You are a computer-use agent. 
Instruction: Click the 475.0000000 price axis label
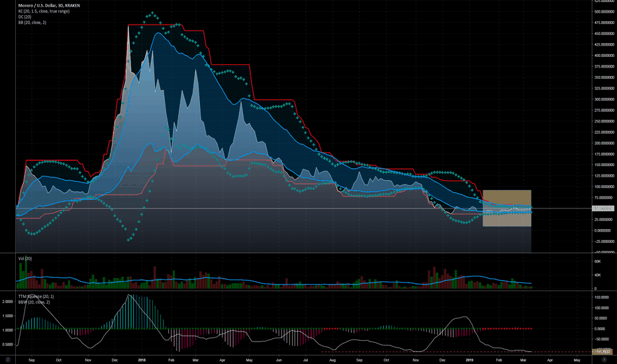point(604,23)
